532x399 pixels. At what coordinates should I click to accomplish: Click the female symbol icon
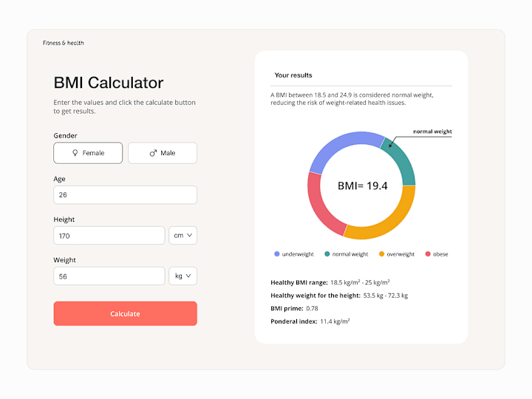point(75,153)
